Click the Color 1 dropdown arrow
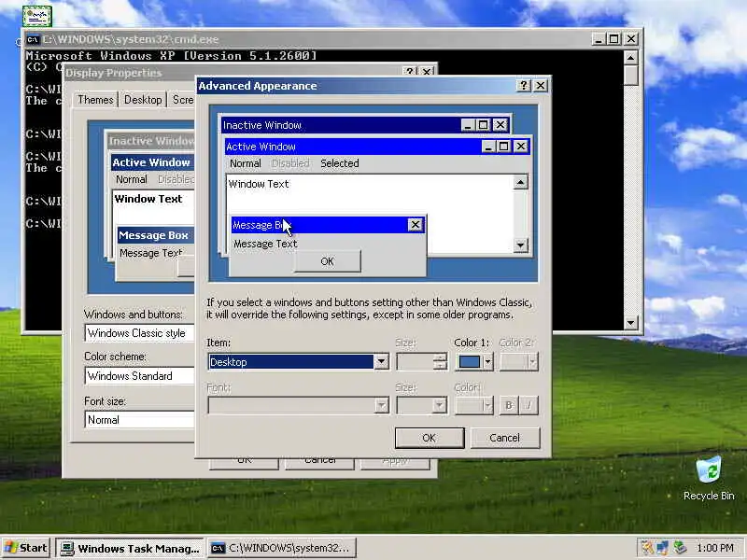The image size is (747, 560). (x=487, y=362)
